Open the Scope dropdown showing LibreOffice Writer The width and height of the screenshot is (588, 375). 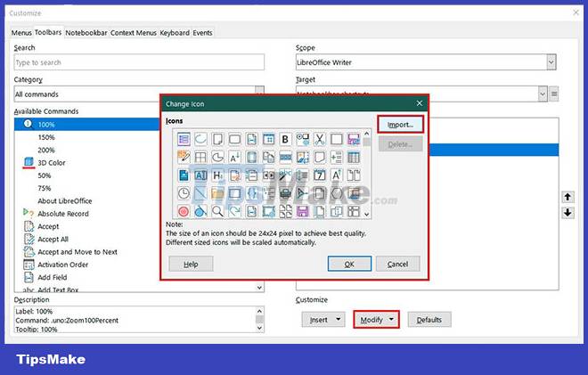(x=426, y=62)
